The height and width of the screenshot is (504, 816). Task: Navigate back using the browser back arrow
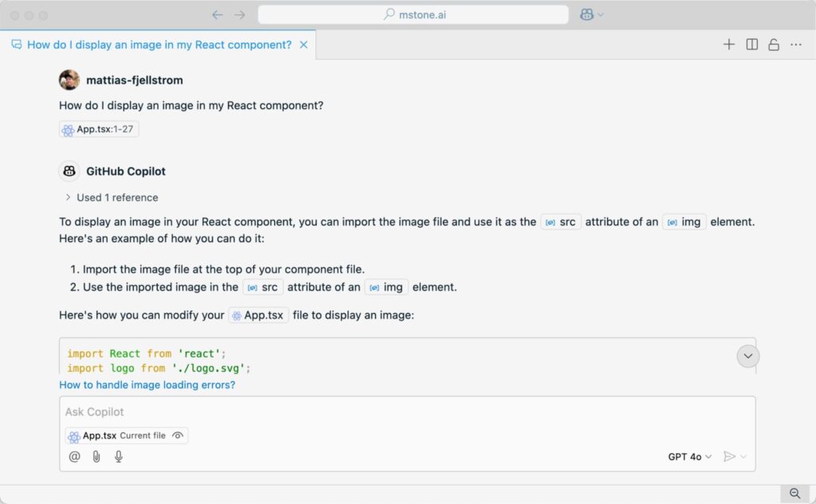[216, 14]
